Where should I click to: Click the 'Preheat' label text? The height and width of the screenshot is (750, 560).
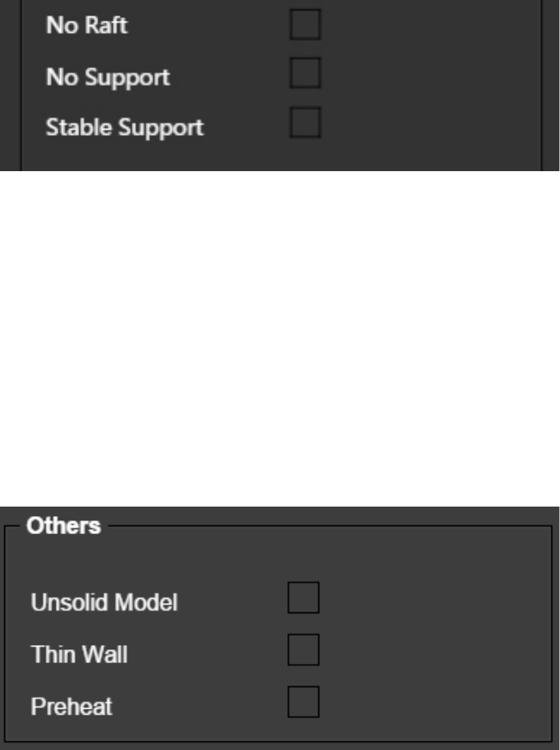coord(71,707)
